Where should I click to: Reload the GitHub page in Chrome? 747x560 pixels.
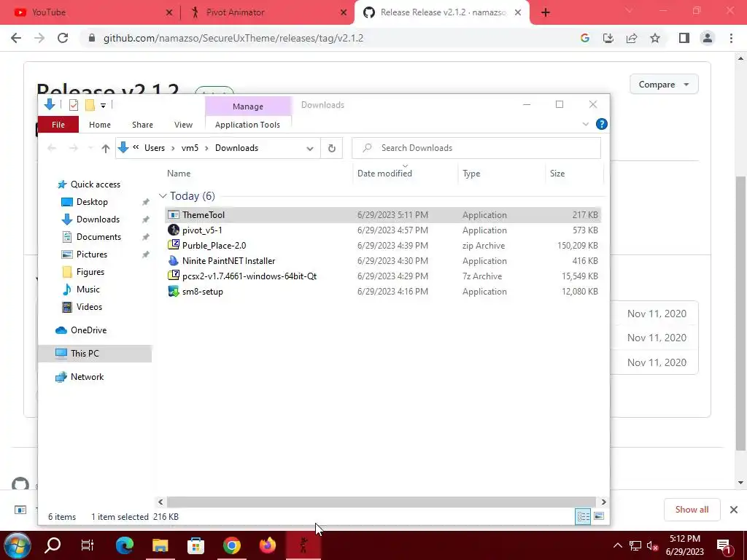point(63,38)
